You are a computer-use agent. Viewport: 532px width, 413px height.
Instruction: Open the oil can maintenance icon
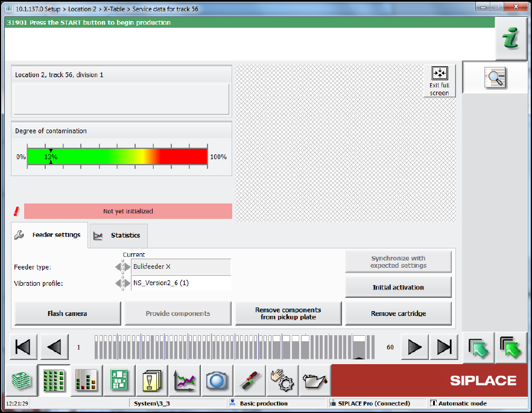click(x=314, y=380)
